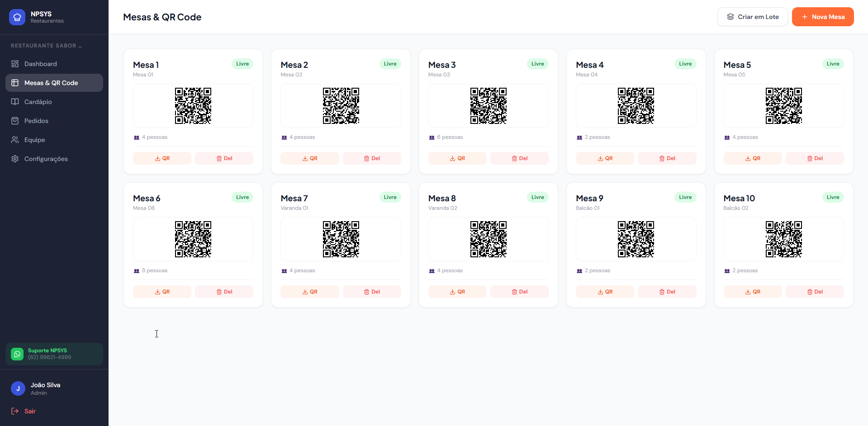
Task: Click the Mesa 9 QR code image
Action: point(636,239)
